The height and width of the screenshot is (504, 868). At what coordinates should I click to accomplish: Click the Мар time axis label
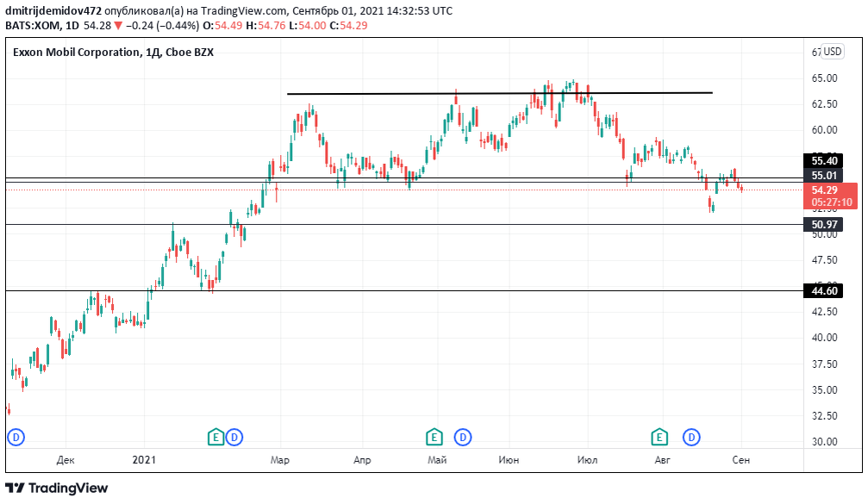coord(279,460)
